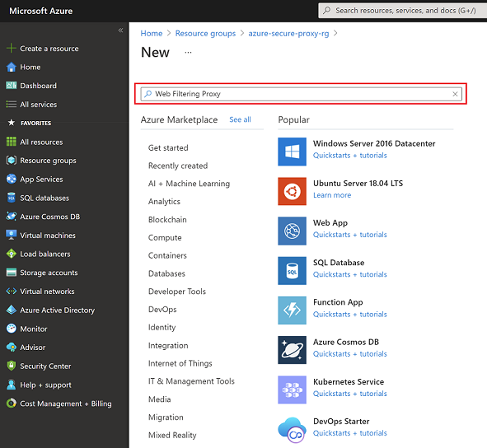Select the Developer Tools category
Image resolution: width=487 pixels, height=448 pixels.
[177, 292]
